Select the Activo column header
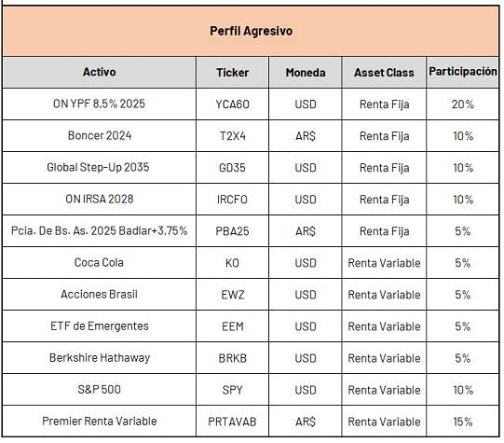Image resolution: width=504 pixels, height=443 pixels. [x=99, y=72]
